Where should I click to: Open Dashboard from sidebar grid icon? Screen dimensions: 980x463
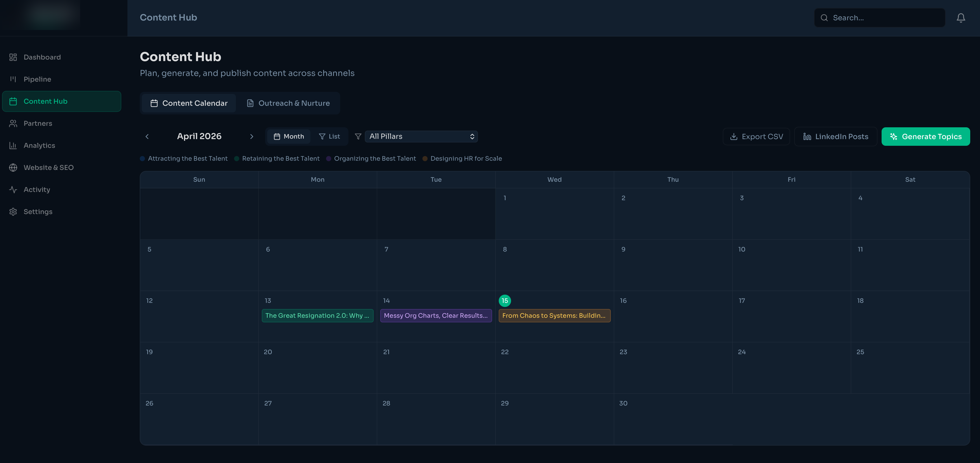click(13, 57)
